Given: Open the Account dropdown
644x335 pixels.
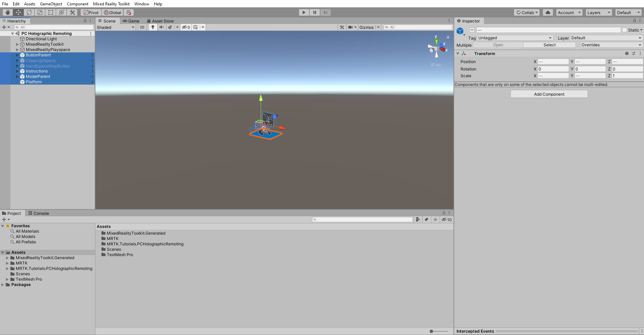Looking at the screenshot, I should coord(569,12).
